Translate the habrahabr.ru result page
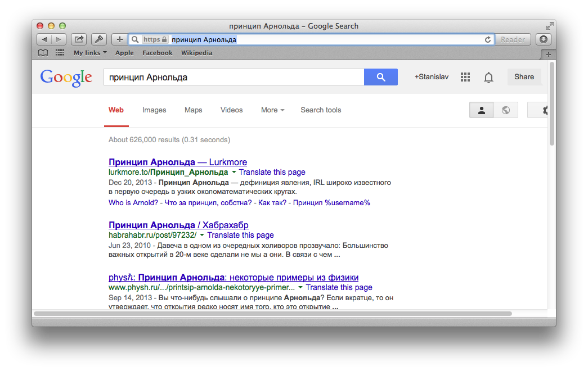588x371 pixels. 240,235
